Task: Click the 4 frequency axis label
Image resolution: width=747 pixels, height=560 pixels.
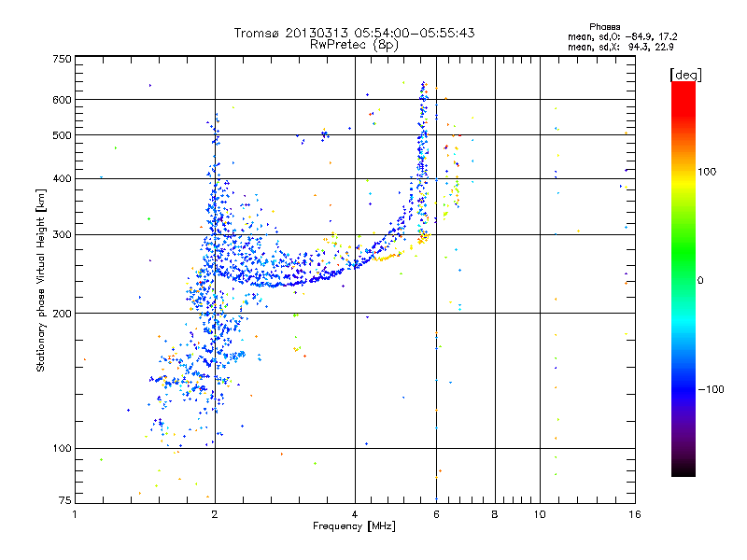Action: point(355,514)
